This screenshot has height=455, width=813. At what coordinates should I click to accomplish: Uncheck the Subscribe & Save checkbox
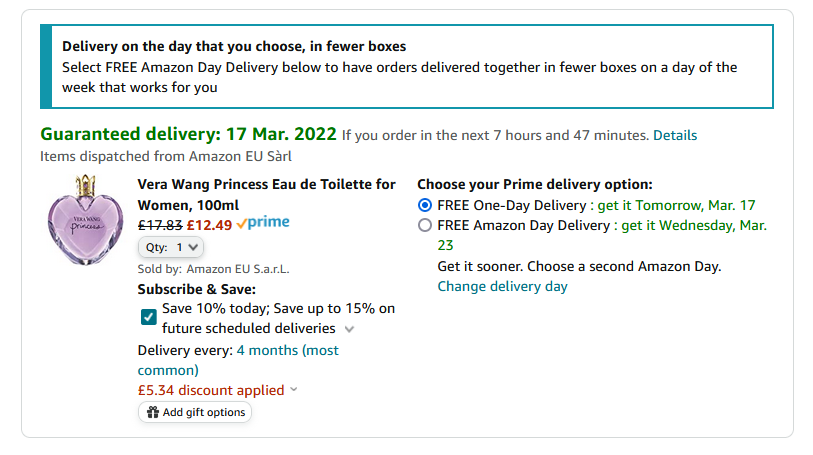(149, 317)
